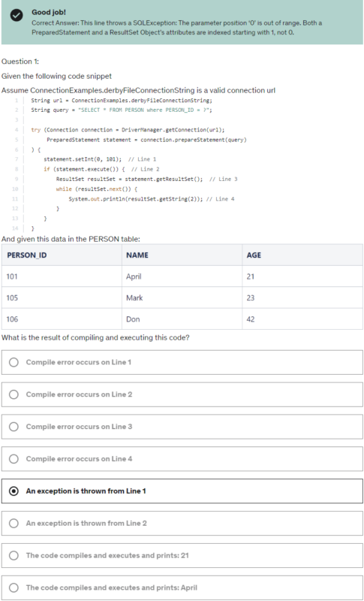The height and width of the screenshot is (601, 364).
Task: Click the checkmark icon beside Good job!
Action: click(x=16, y=16)
